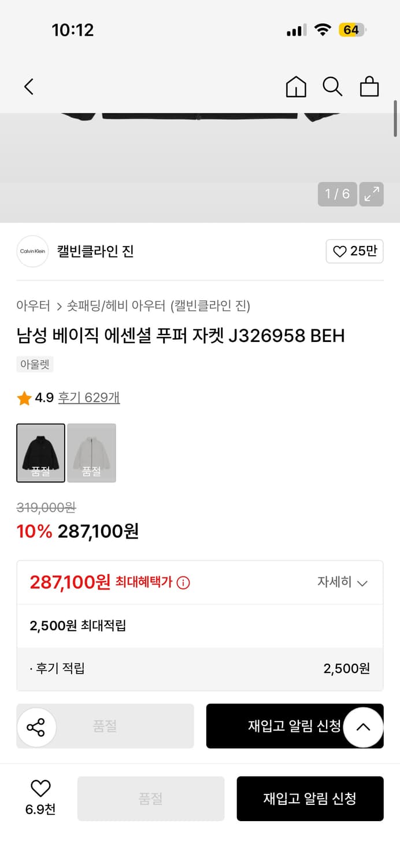The width and height of the screenshot is (400, 868).
Task: Expand product image to fullscreen view
Action: [372, 194]
